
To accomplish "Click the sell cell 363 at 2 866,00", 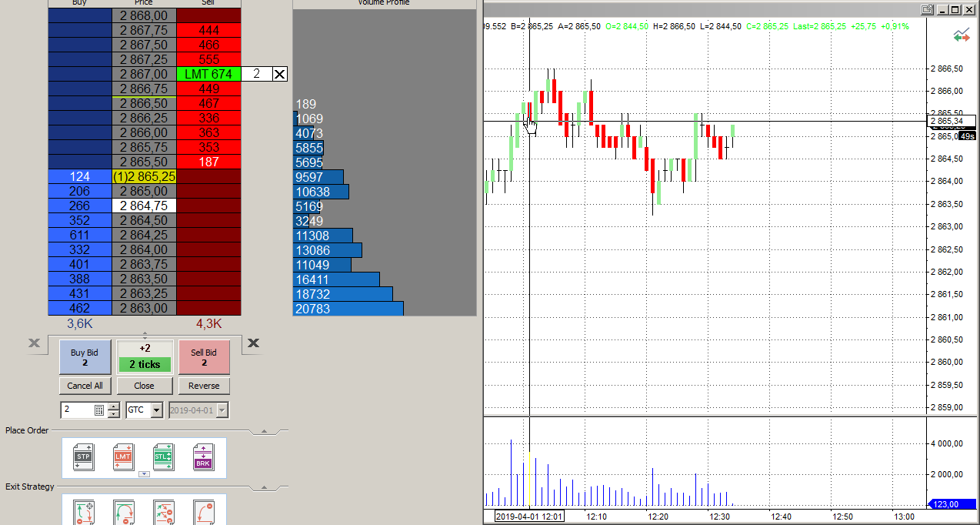I will [x=208, y=132].
